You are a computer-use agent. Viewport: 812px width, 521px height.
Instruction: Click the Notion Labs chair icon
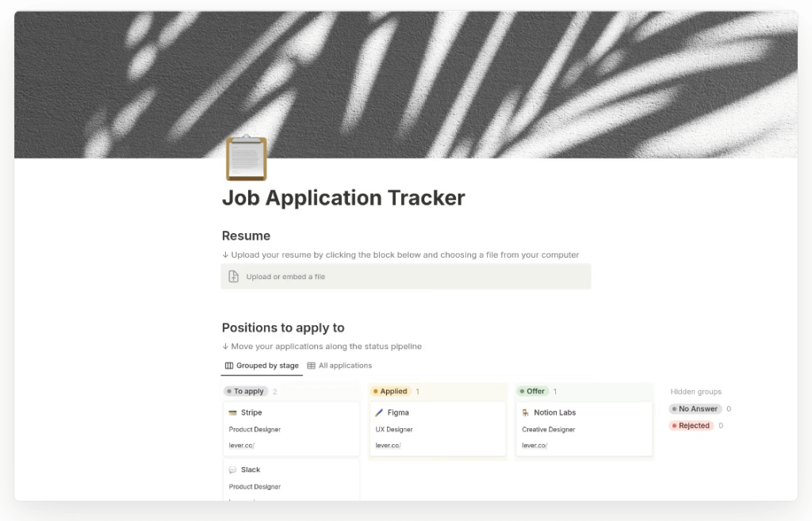pyautogui.click(x=526, y=413)
